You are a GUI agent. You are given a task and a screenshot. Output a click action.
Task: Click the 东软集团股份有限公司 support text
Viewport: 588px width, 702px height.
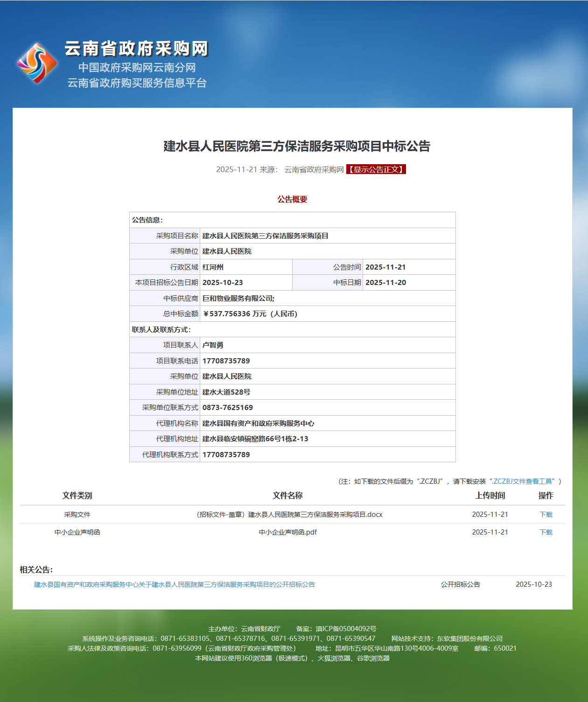tap(470, 638)
